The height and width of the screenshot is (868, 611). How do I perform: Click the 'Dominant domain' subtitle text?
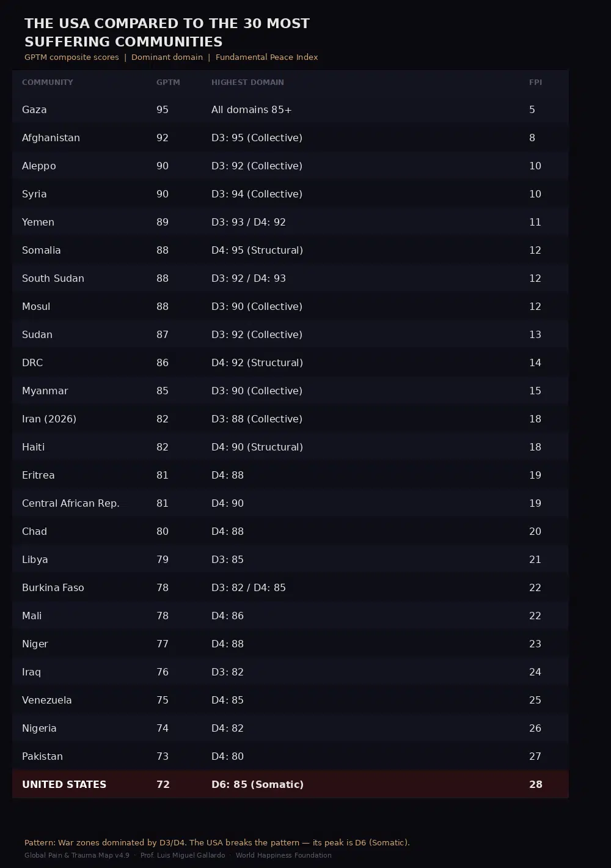click(167, 57)
